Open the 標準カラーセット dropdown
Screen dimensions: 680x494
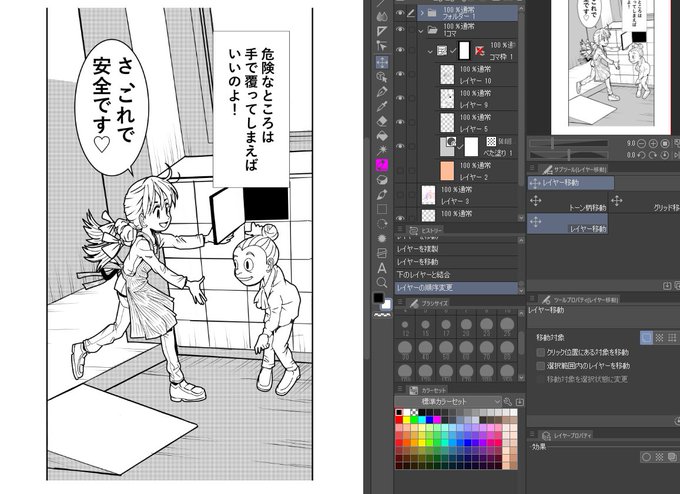(x=448, y=402)
